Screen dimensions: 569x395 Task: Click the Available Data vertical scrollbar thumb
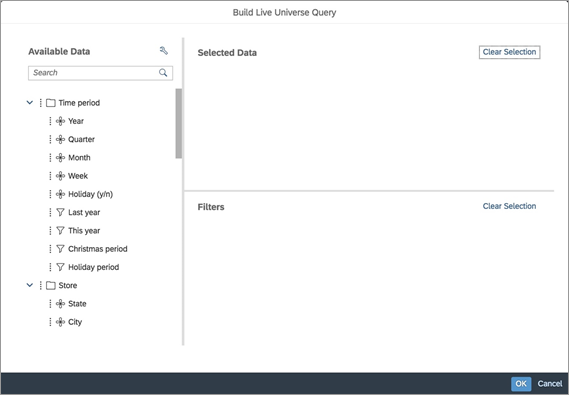tap(179, 123)
